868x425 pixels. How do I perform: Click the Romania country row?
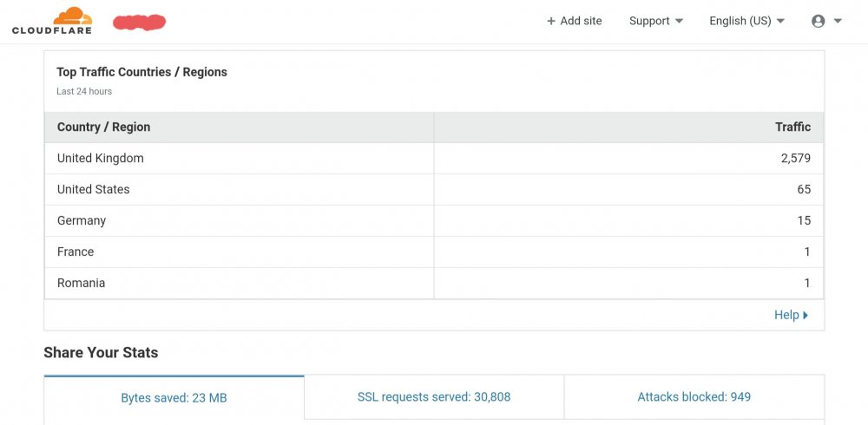tap(434, 283)
